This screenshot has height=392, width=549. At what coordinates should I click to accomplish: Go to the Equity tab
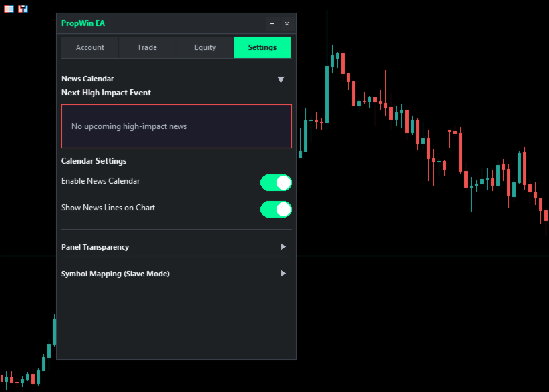[205, 47]
